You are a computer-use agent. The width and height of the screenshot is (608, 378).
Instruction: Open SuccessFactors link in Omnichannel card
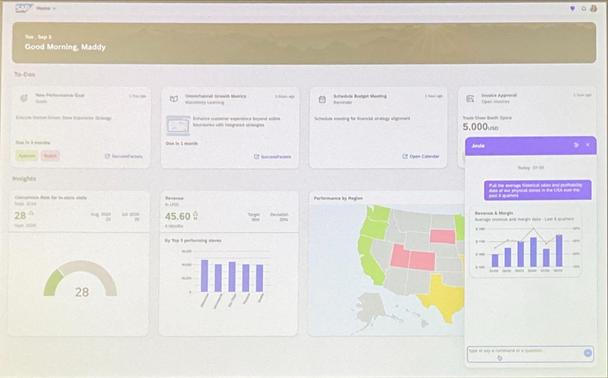point(272,157)
